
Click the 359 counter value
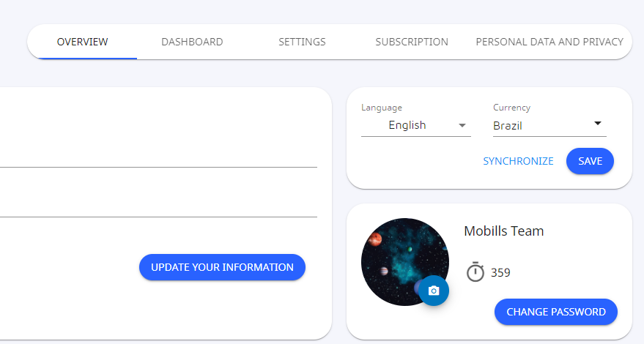tap(500, 273)
